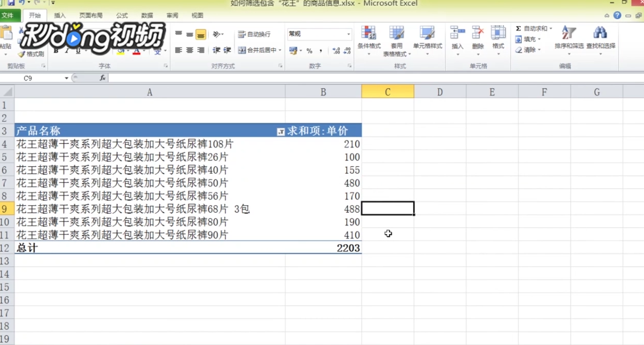Click cell 花王超薄干爽系列超大包装加大号纸尿裤108片

pyautogui.click(x=150, y=144)
